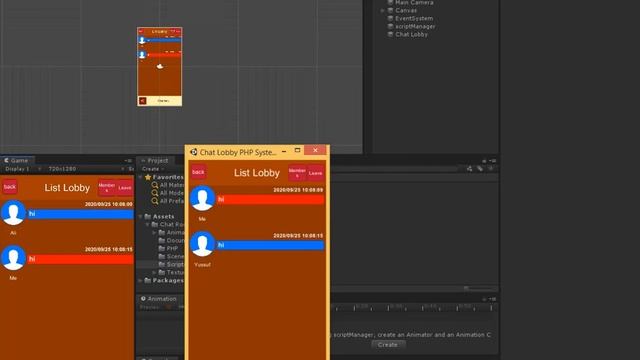Click the lobby preview thumbnail in Scene view
The image size is (640, 360).
tap(160, 67)
